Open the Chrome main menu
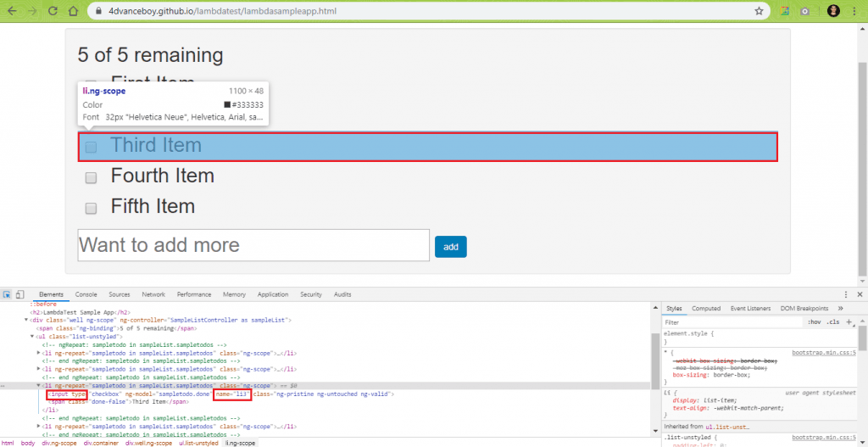Image resolution: width=868 pixels, height=447 pixels. tap(856, 11)
